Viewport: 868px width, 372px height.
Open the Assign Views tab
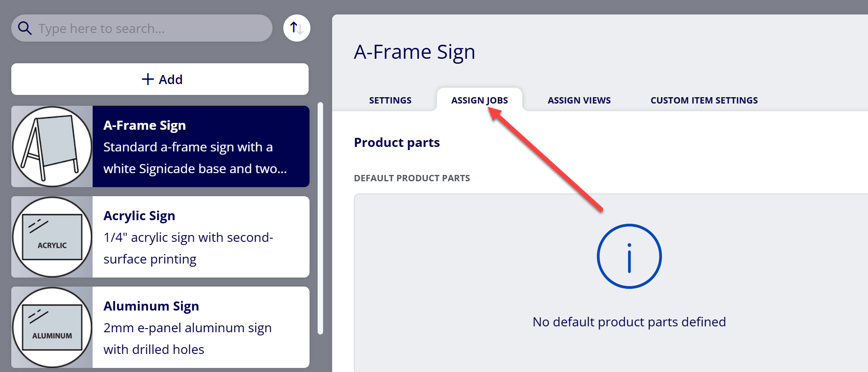point(579,100)
